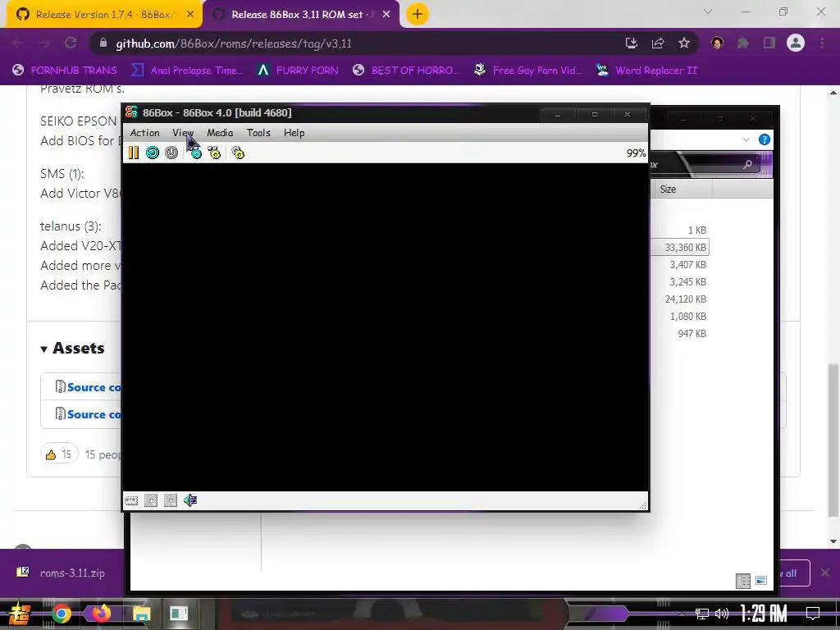Viewport: 840px width, 630px height.
Task: Close the Release 86Box 3.11 ROM set tab
Action: coord(386,15)
